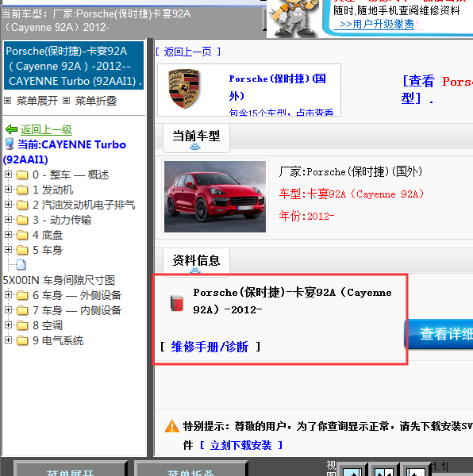
Task: Expand the '8 空调' tree node
Action: [x=8, y=325]
